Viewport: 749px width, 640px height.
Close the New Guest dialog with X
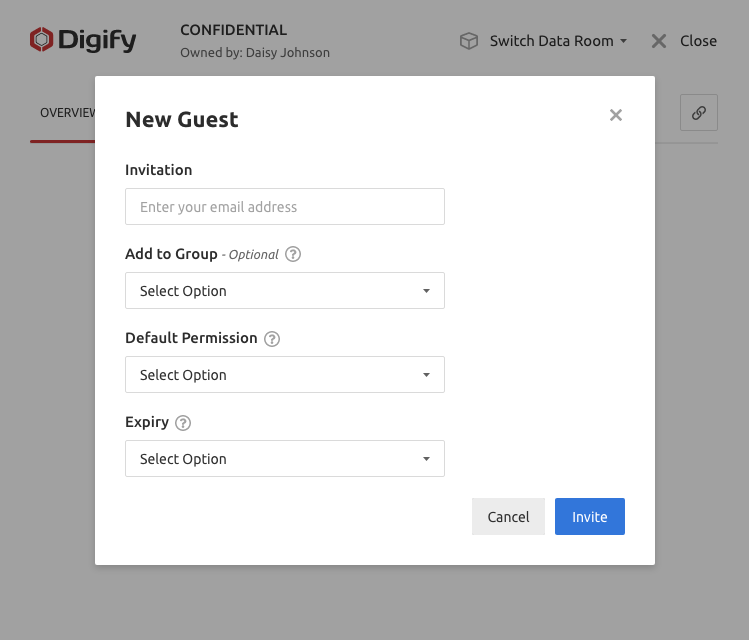(616, 115)
